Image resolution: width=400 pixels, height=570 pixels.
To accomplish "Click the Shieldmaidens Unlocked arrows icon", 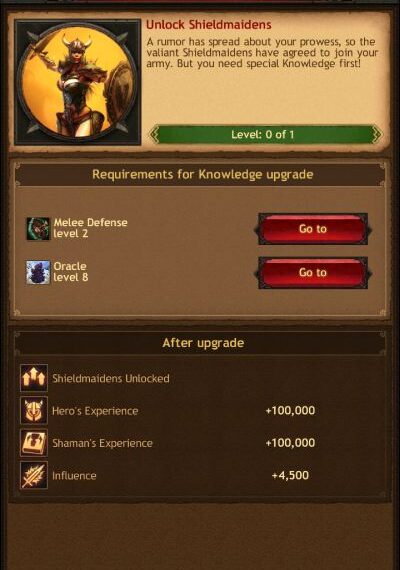I will (x=34, y=378).
